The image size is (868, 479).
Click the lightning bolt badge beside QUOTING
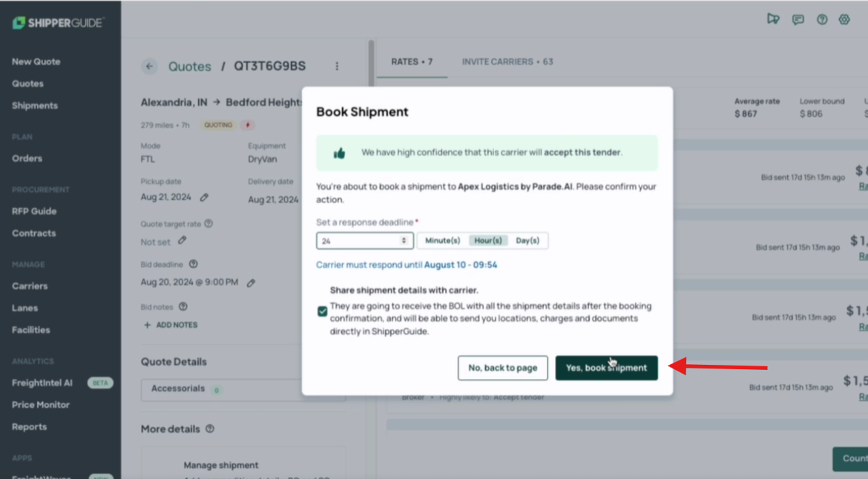pyautogui.click(x=248, y=125)
